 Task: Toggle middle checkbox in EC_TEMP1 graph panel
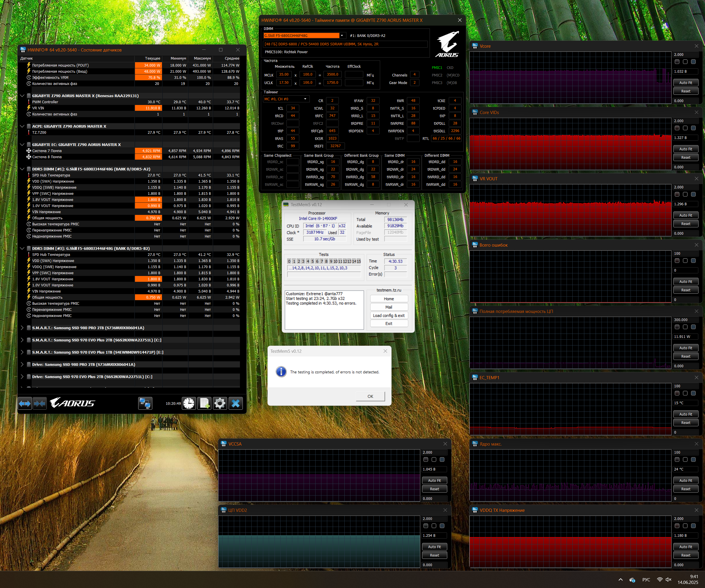[x=685, y=393]
